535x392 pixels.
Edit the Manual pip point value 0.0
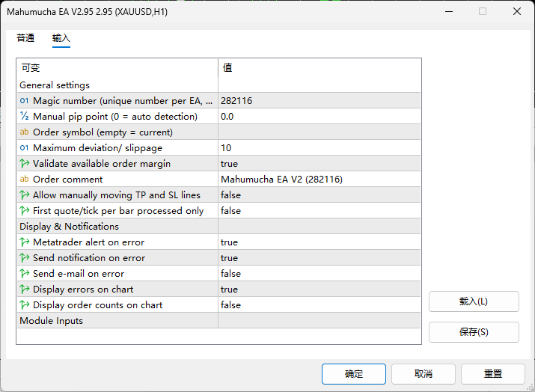point(319,117)
